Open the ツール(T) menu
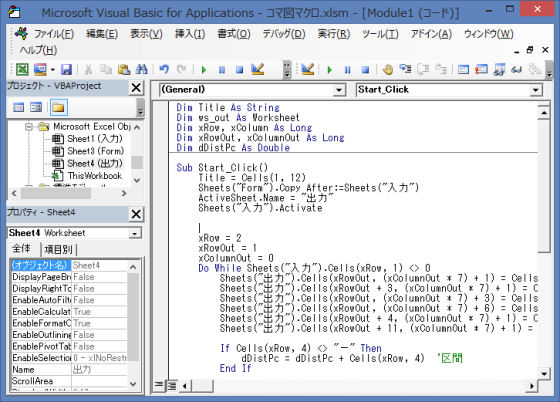The image size is (560, 402). pos(380,34)
